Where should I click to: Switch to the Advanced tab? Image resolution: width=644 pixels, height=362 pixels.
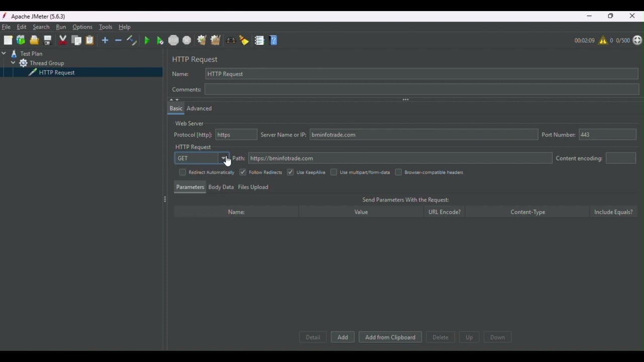[199, 109]
